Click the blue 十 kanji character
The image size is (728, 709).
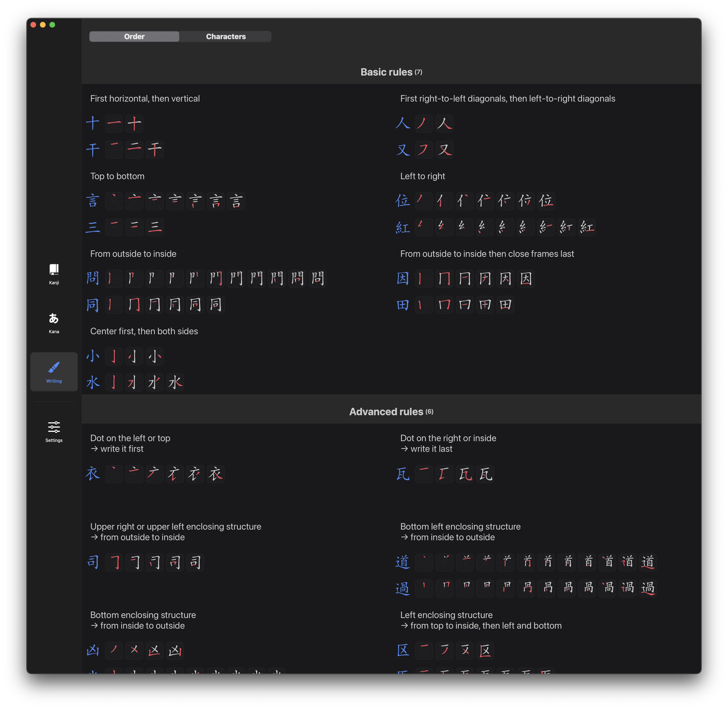coord(93,124)
